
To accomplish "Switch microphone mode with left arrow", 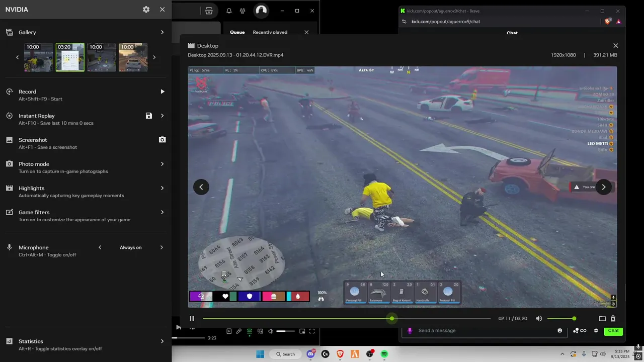I will [x=100, y=247].
